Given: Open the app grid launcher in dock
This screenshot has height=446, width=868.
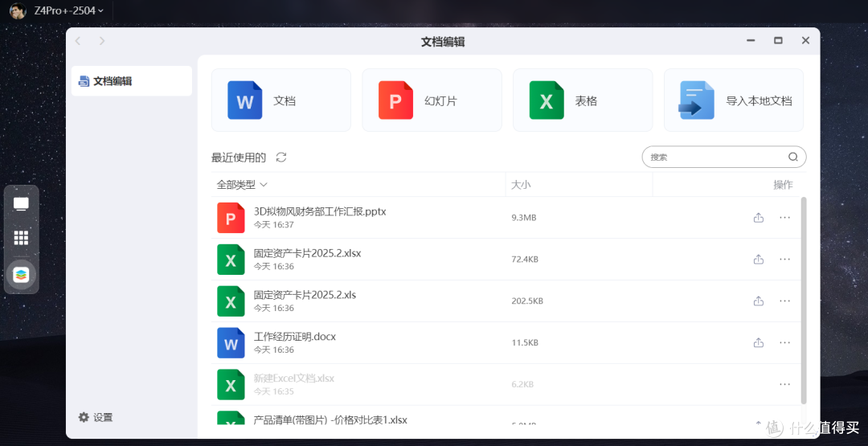Looking at the screenshot, I should 21,238.
